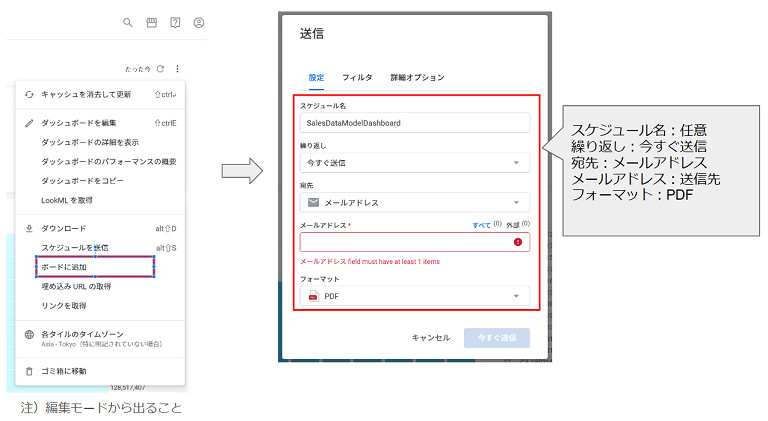Select キャッシュを消去して更新 menu entry
Image resolution: width=768 pixels, height=421 pixels.
point(100,94)
